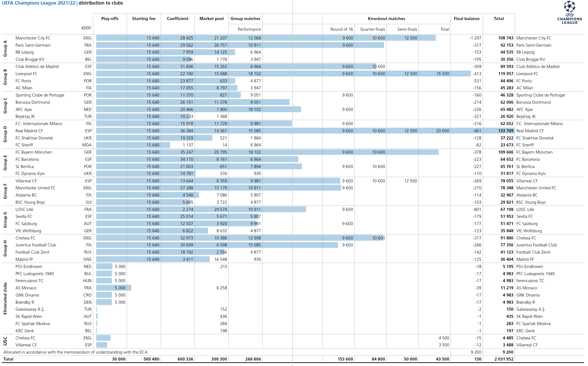Click LOSC Lille market pool 29 574
The width and height of the screenshot is (588, 366).
(220, 209)
